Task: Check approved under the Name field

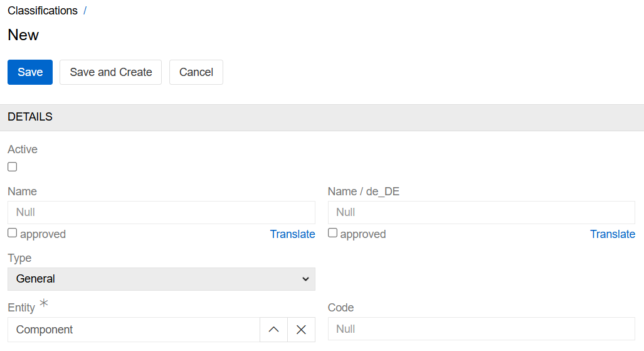Action: (x=13, y=233)
